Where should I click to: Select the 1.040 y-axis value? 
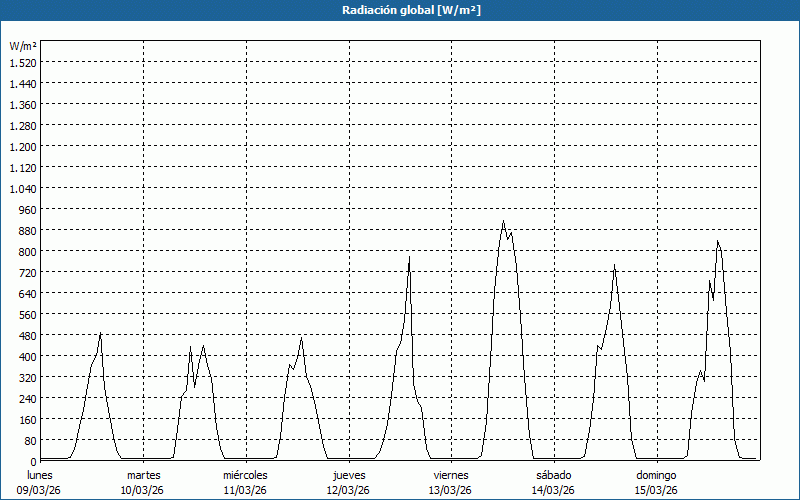(23, 188)
